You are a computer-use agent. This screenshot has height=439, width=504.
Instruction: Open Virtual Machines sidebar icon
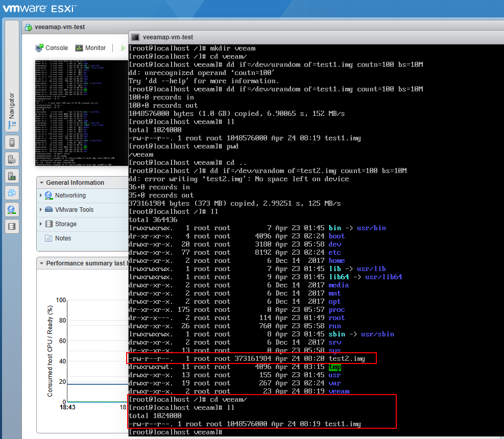pyautogui.click(x=12, y=193)
